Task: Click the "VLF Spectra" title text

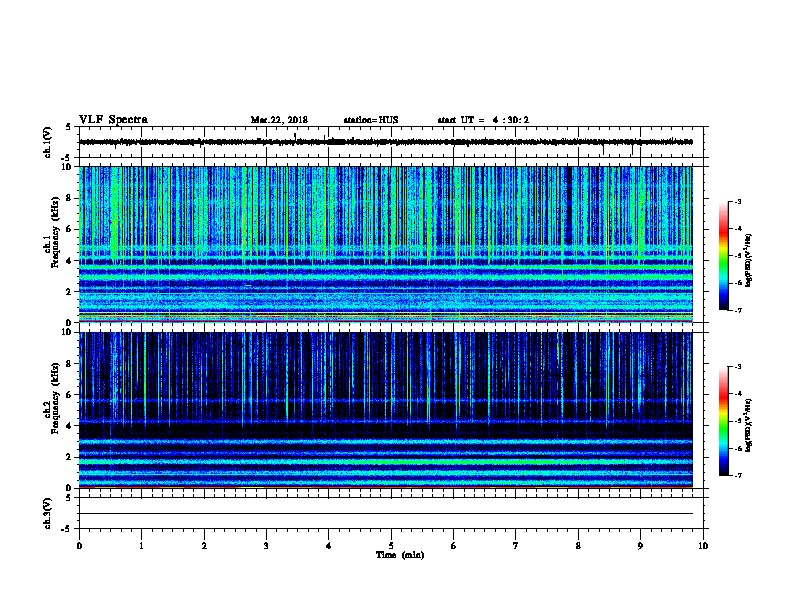Action: coord(113,120)
